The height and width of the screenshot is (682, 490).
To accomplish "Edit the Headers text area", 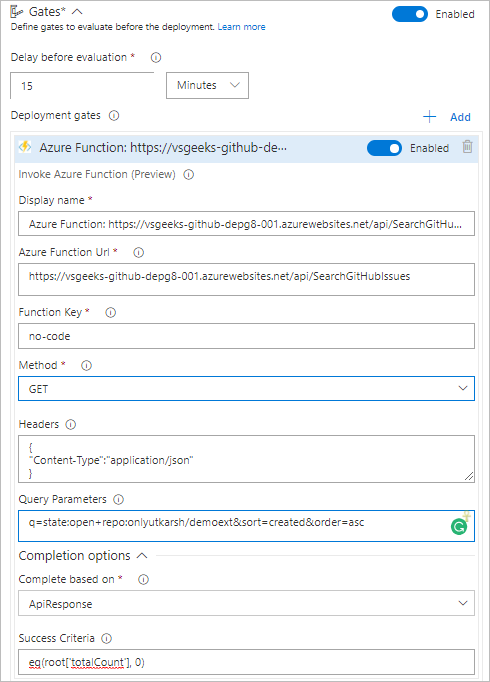I will click(247, 459).
